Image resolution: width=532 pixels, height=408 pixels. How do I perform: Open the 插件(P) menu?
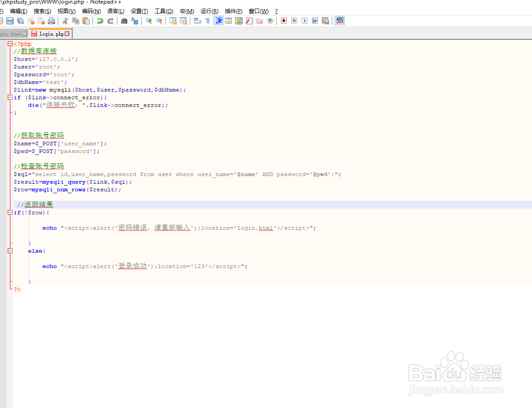(234, 11)
